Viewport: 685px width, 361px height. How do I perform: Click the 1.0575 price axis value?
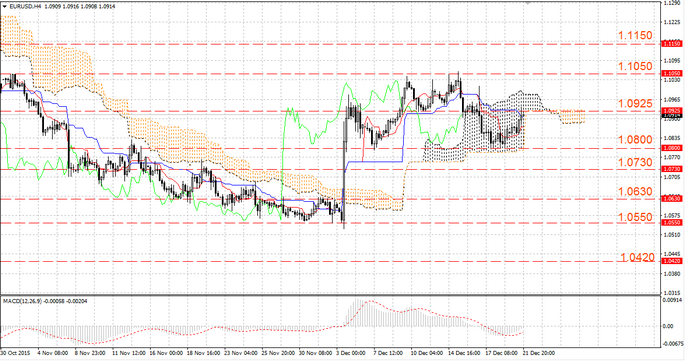click(672, 215)
